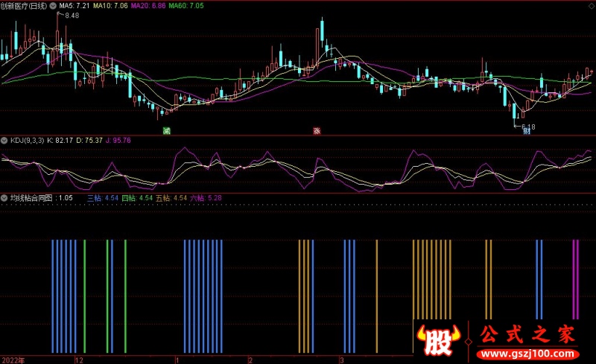The width and height of the screenshot is (596, 364).
Task: Select the KDJ(9,3,3) indicator name
Action: [x=26, y=140]
